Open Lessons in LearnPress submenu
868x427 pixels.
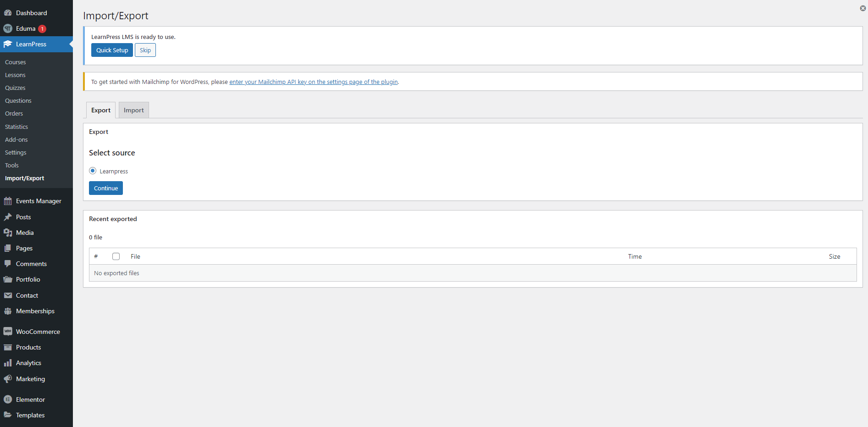click(x=15, y=75)
